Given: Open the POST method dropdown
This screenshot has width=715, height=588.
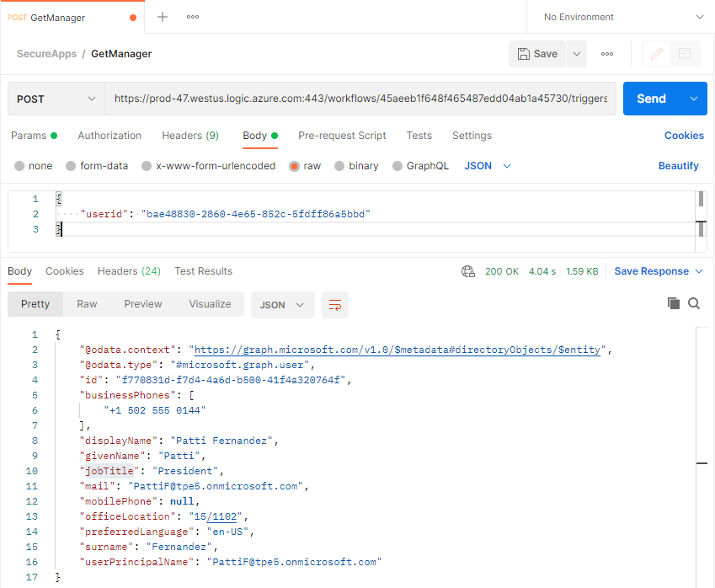Looking at the screenshot, I should point(56,99).
